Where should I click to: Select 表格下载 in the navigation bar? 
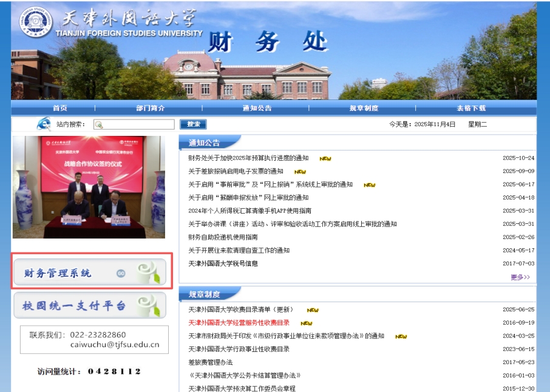pyautogui.click(x=471, y=108)
